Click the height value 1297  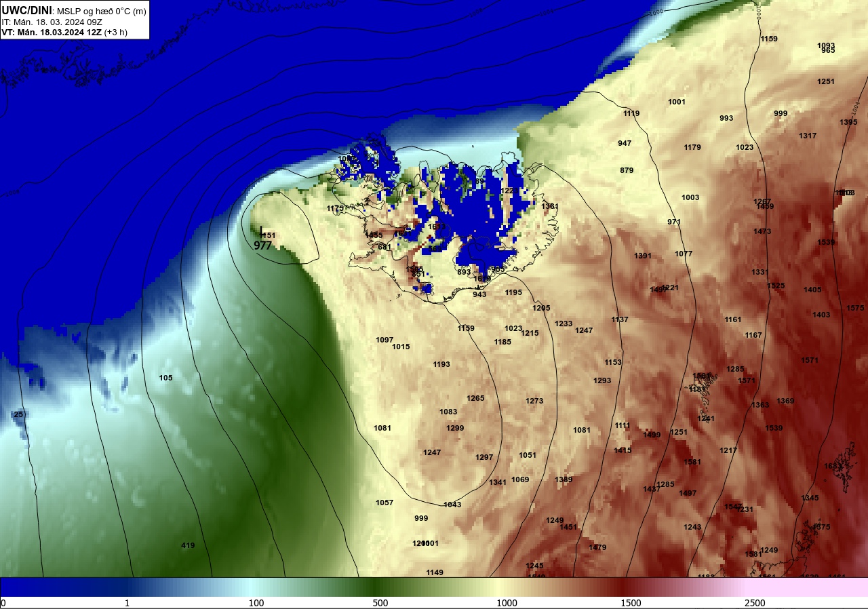[x=484, y=457]
